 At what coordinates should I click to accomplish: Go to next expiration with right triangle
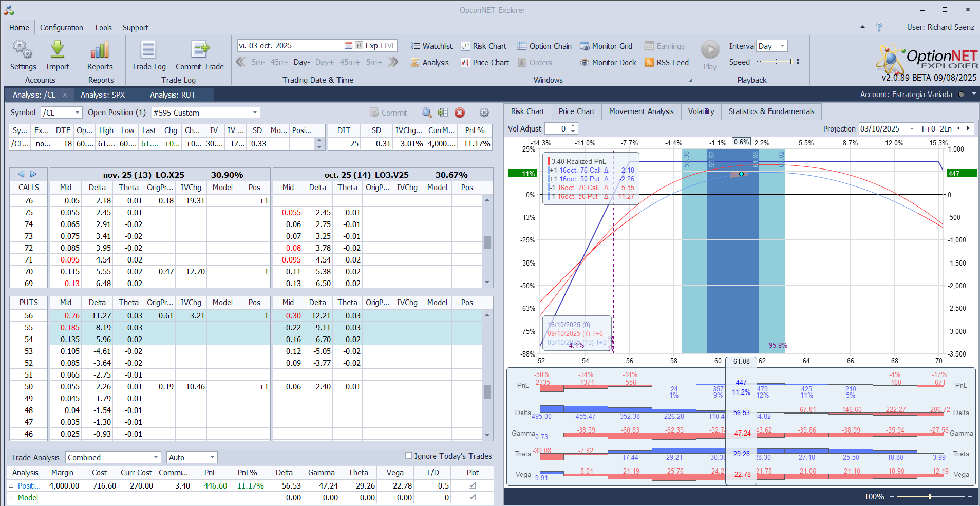pyautogui.click(x=33, y=174)
